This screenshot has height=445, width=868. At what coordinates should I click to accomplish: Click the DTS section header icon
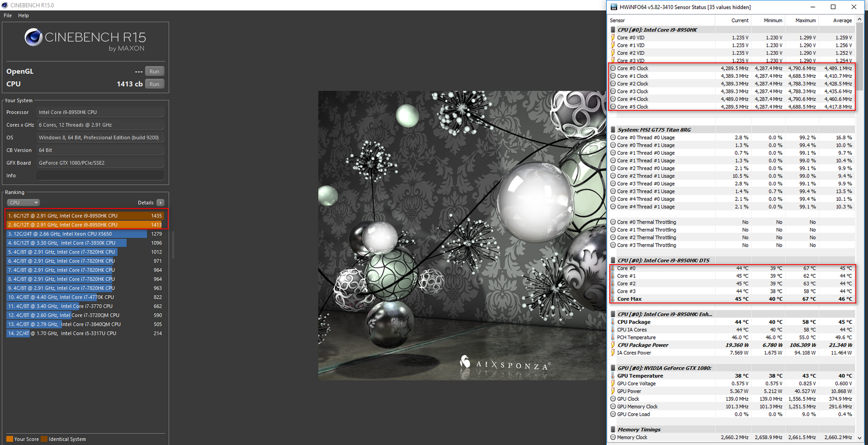point(613,261)
